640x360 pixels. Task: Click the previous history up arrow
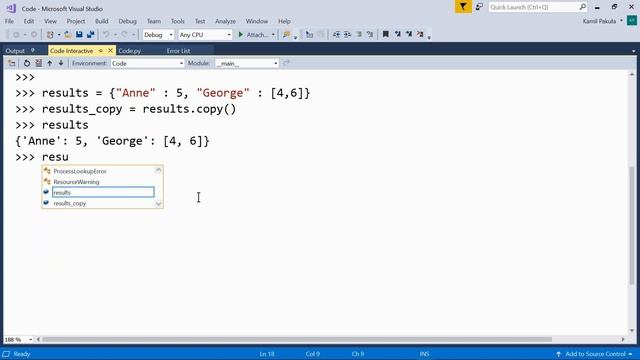pyautogui.click(x=49, y=63)
